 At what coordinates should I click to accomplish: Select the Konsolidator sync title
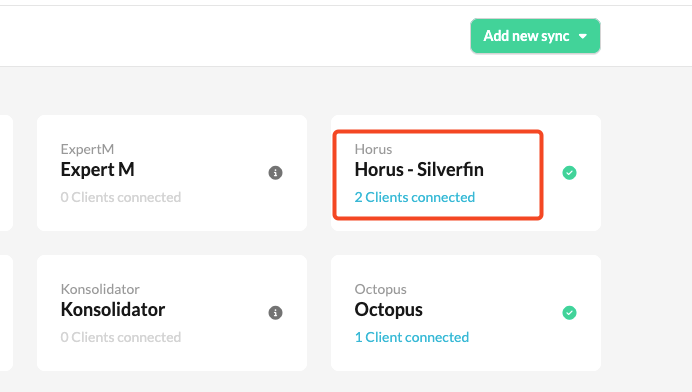113,309
